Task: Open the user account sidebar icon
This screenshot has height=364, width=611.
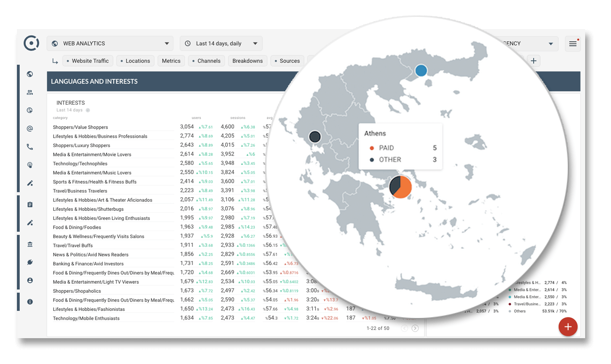Action: pyautogui.click(x=30, y=280)
